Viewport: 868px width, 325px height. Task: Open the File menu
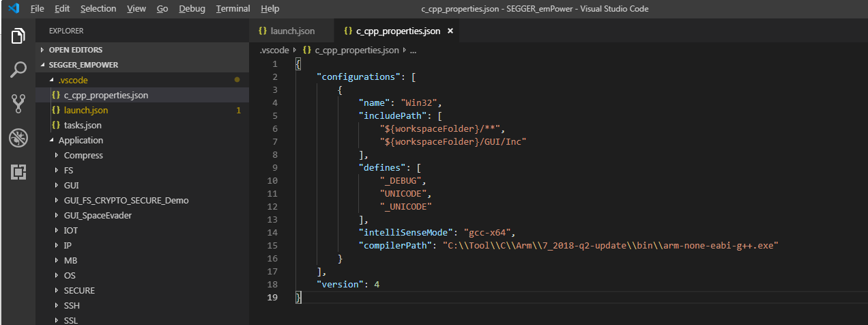(x=38, y=9)
